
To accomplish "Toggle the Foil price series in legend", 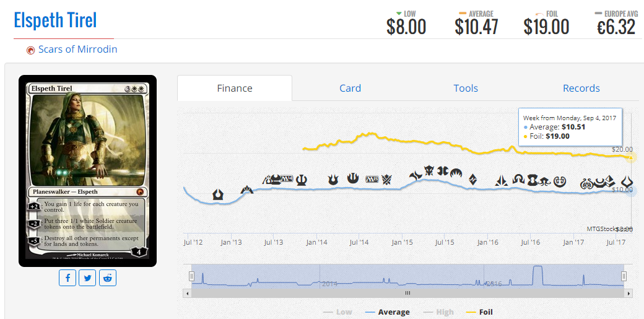I will 479,312.
